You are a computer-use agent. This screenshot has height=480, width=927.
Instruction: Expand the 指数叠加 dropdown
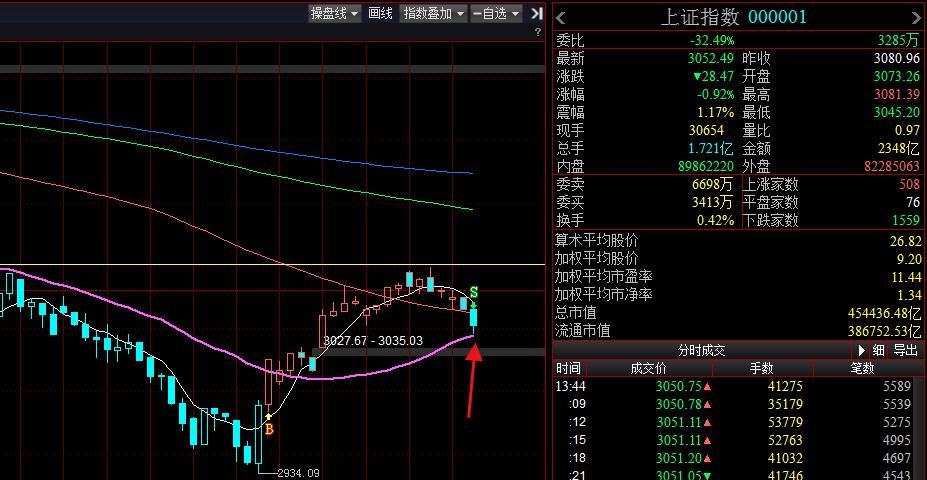click(433, 13)
